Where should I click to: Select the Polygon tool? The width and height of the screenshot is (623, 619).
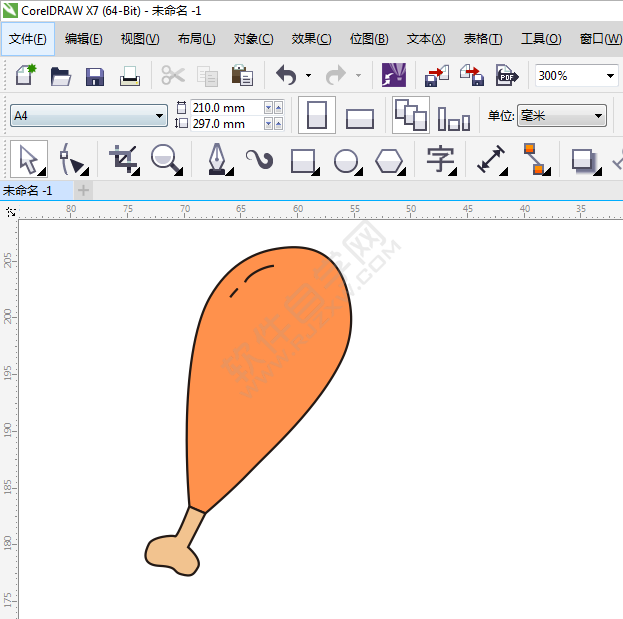pyautogui.click(x=389, y=160)
